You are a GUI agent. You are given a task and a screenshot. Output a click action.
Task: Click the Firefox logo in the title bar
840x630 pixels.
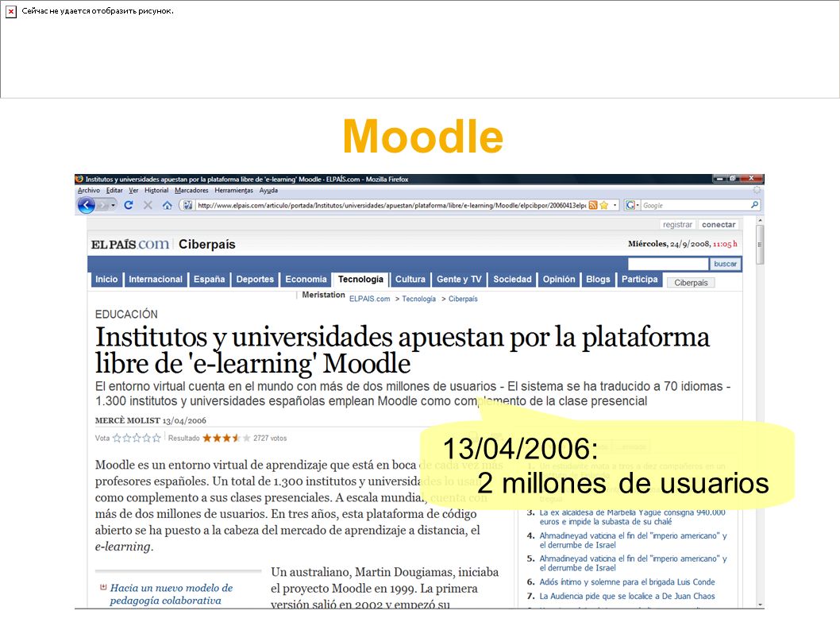79,179
